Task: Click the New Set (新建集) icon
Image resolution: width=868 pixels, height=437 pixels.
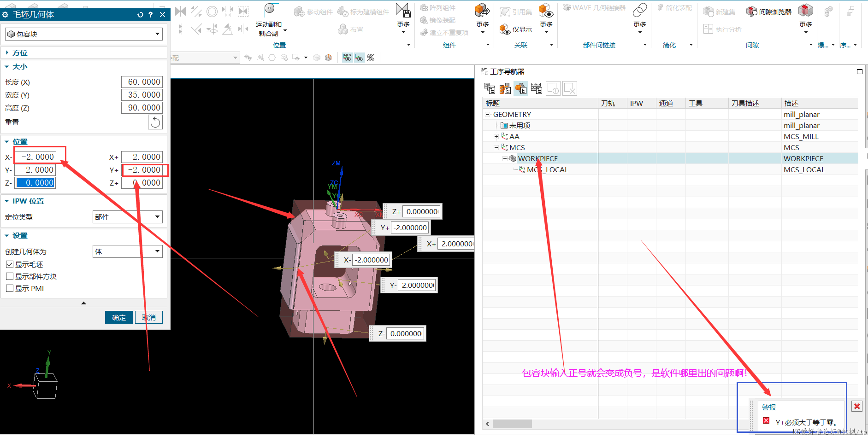Action: [709, 12]
